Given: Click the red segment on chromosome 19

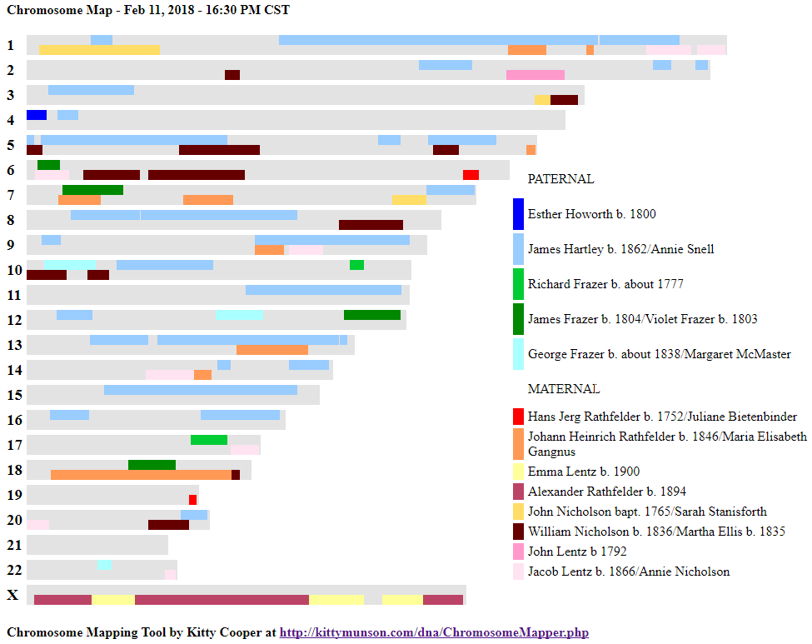Looking at the screenshot, I should tap(192, 500).
